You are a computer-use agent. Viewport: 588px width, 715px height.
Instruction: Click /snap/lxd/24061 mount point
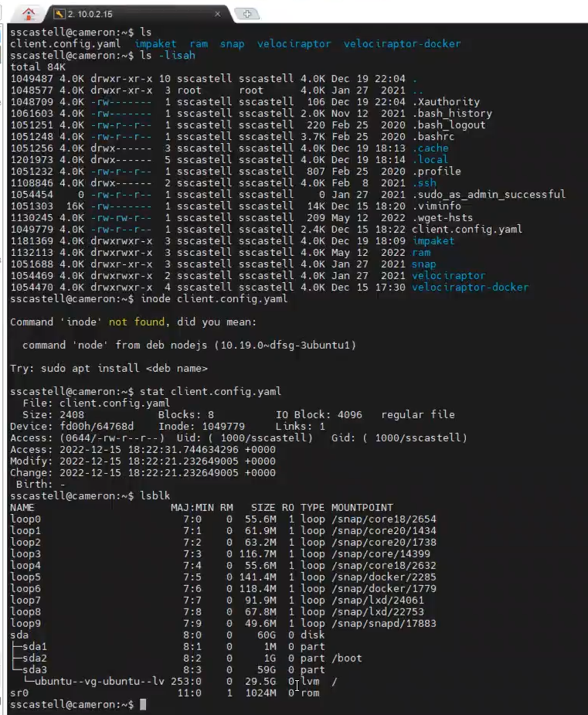(x=377, y=601)
